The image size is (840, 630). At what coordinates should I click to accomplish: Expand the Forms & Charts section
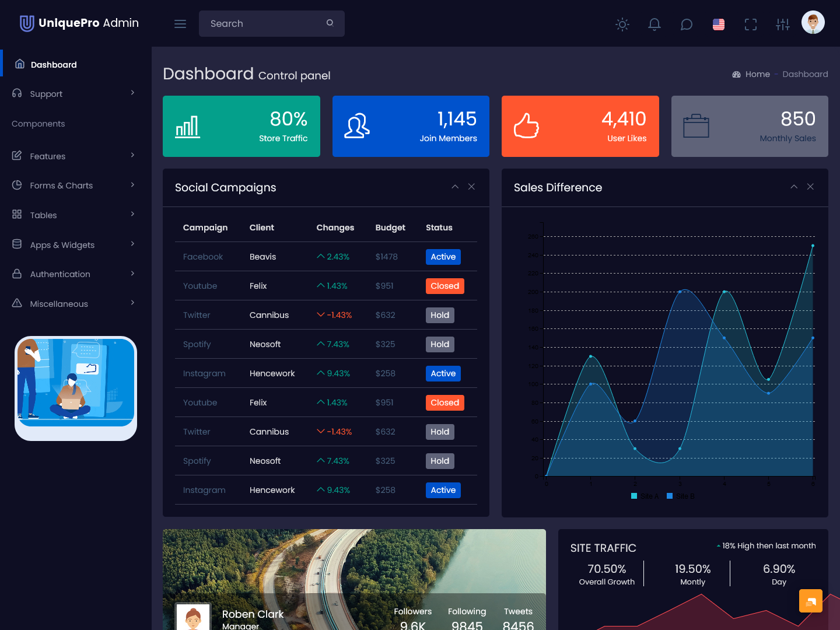coord(61,185)
